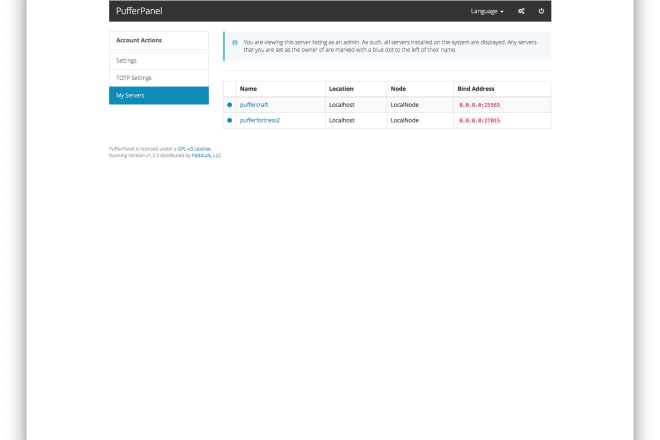
Task: Open the GPL v3 License link
Action: point(194,149)
